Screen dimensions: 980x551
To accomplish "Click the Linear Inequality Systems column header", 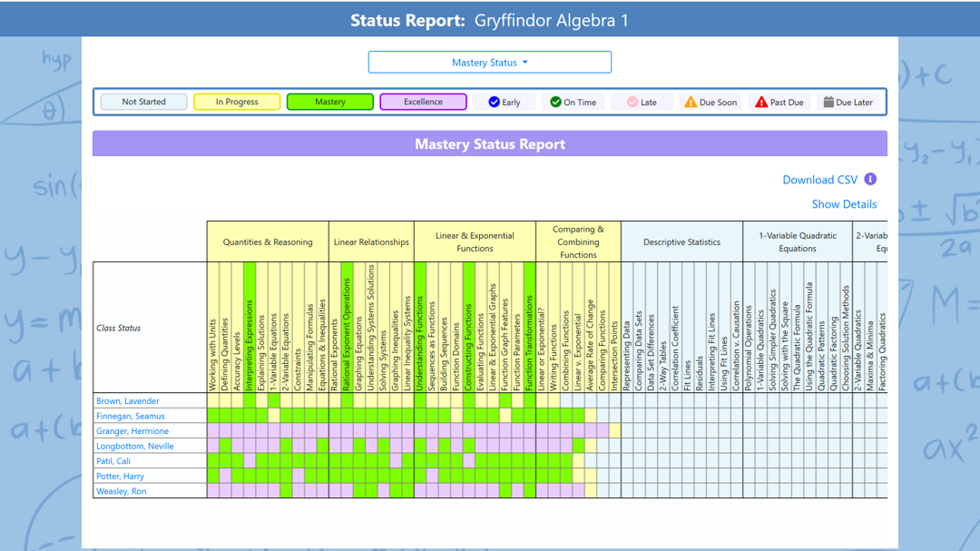I will pyautogui.click(x=407, y=327).
